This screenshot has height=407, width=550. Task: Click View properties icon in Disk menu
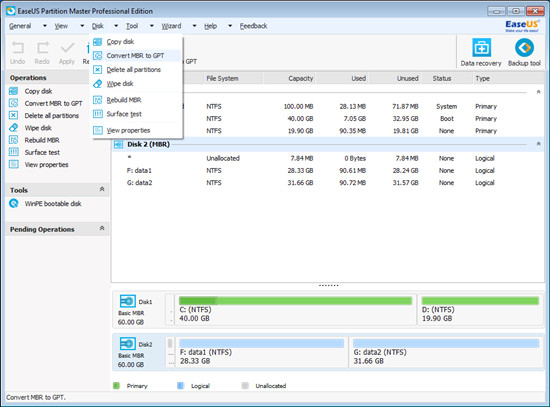click(98, 131)
